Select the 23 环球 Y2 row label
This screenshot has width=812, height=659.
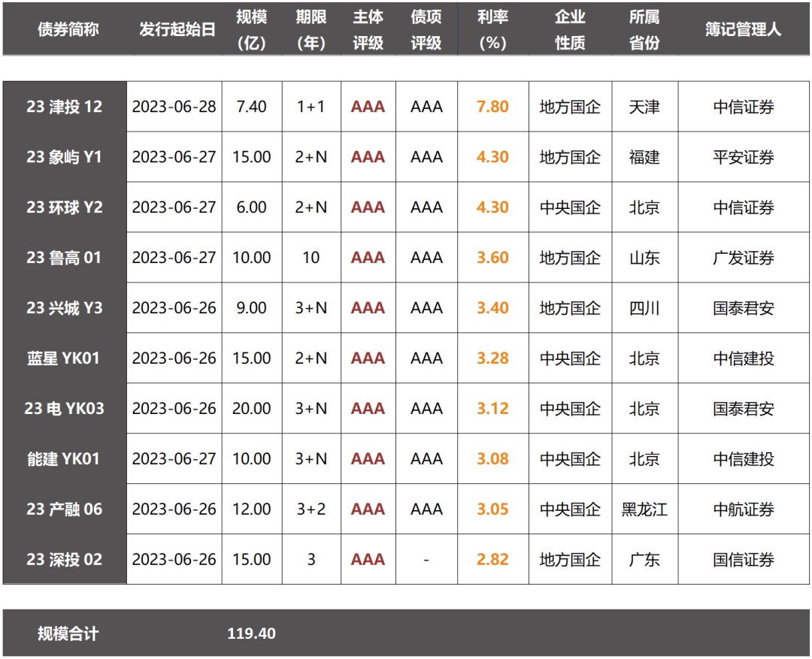[x=64, y=207]
